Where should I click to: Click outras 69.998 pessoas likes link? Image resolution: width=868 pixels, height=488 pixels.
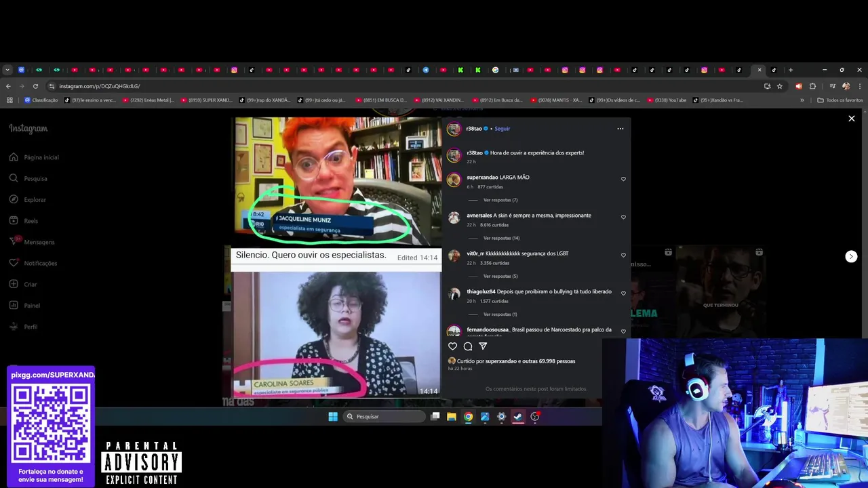tap(549, 361)
